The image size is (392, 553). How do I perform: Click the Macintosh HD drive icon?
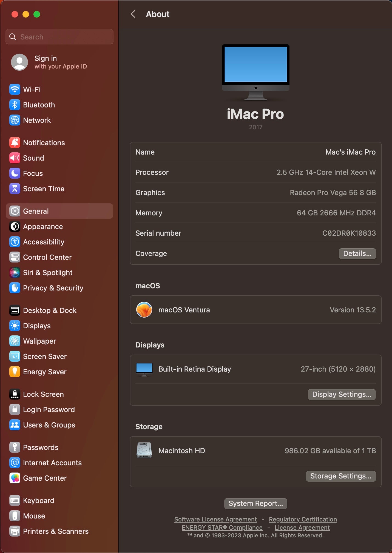click(x=144, y=450)
